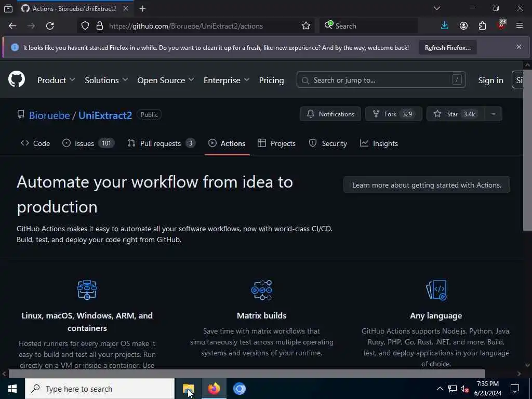Click the Notifications button
Image resolution: width=532 pixels, height=399 pixels.
[x=330, y=114]
